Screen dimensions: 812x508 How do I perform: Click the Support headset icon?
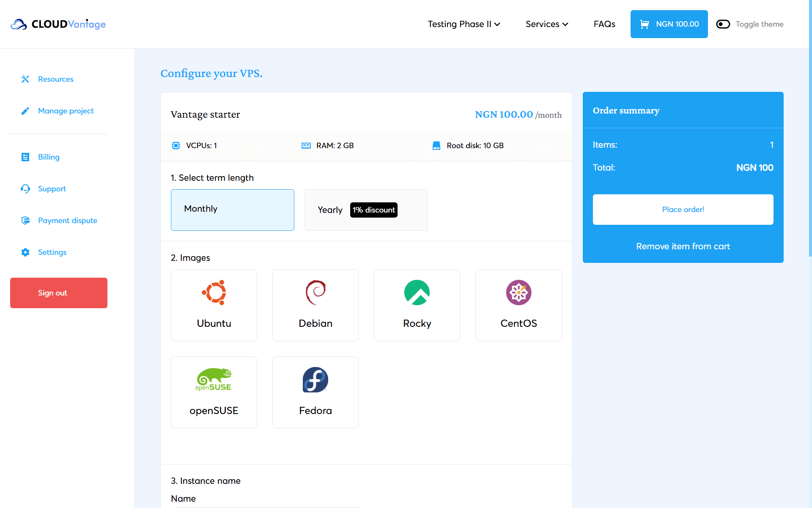point(25,189)
